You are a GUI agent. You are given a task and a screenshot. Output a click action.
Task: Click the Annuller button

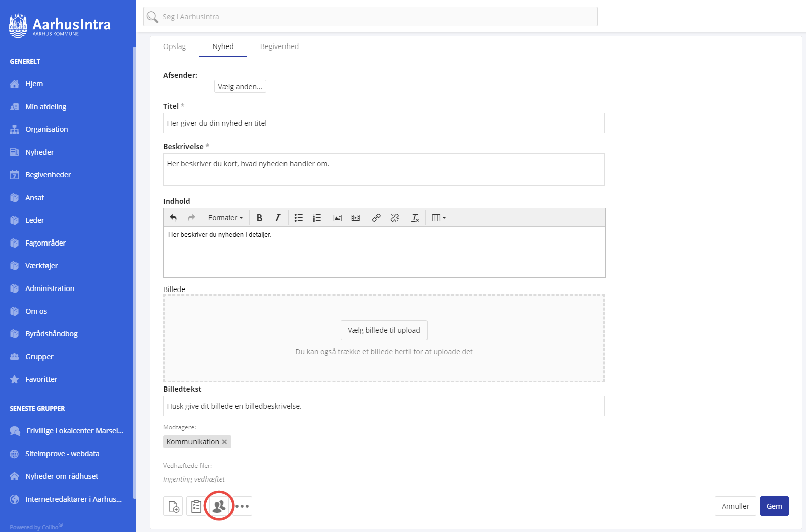click(x=735, y=506)
